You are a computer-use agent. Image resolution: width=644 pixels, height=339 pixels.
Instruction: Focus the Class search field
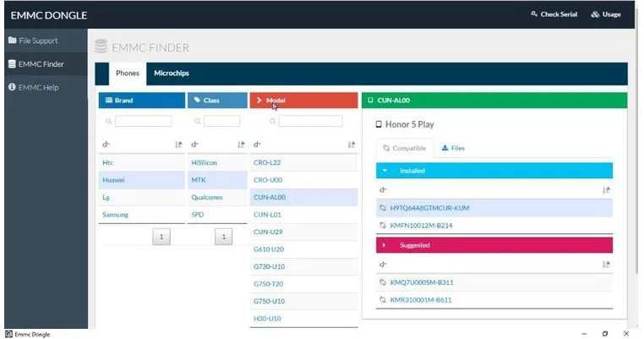pyautogui.click(x=221, y=121)
